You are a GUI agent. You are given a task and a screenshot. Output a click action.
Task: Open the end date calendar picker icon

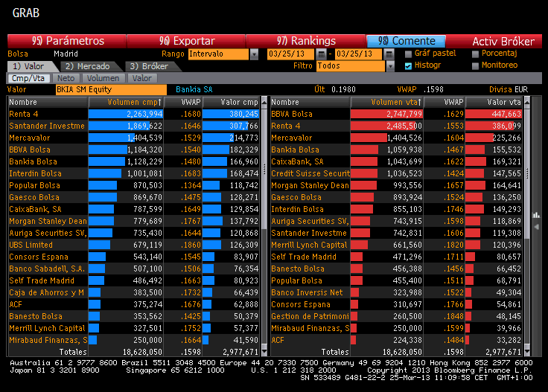pos(389,54)
